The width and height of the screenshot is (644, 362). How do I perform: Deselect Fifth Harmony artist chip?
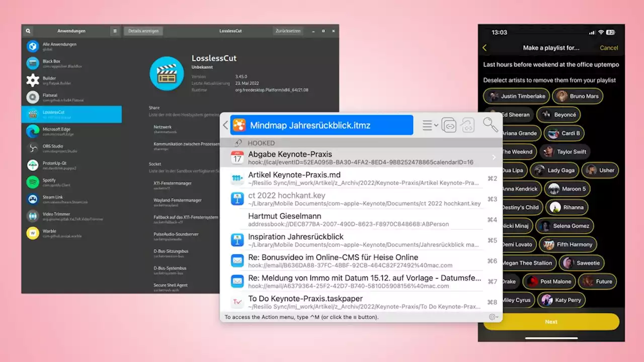click(x=568, y=244)
